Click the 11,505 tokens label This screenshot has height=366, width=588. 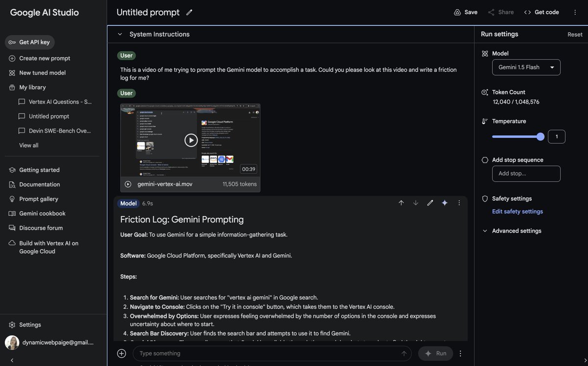[240, 184]
